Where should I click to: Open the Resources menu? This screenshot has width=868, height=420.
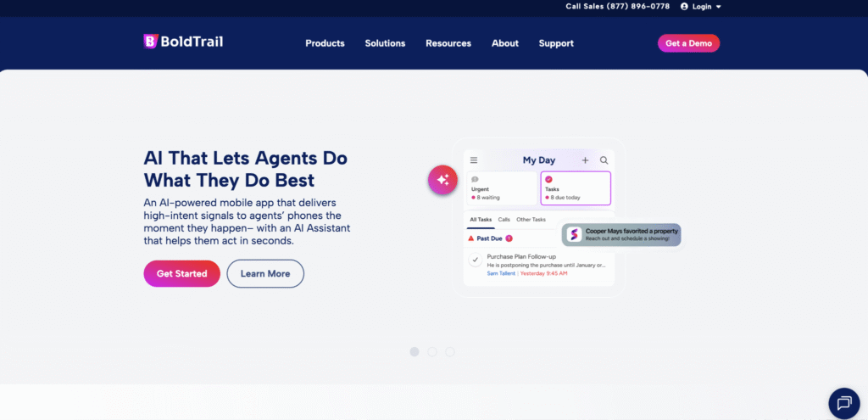tap(448, 43)
